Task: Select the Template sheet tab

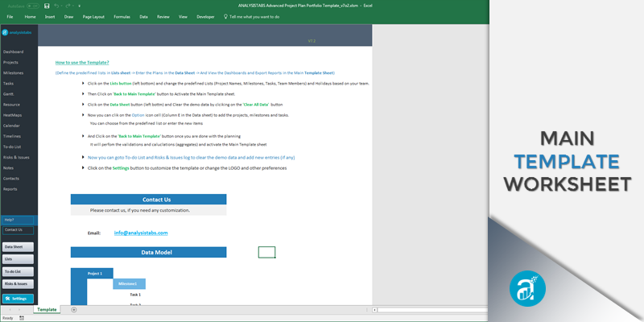Action: (47, 309)
